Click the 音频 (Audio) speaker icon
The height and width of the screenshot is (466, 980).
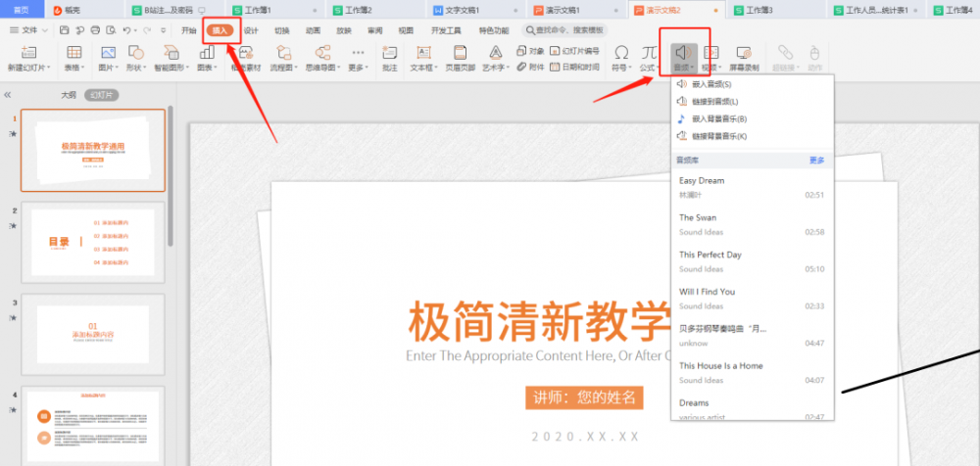pos(683,52)
